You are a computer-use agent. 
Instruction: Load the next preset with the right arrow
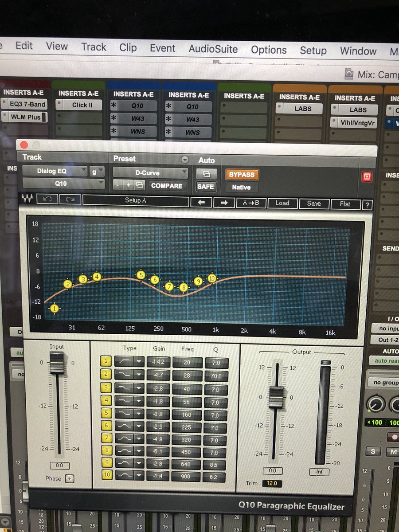click(x=224, y=203)
